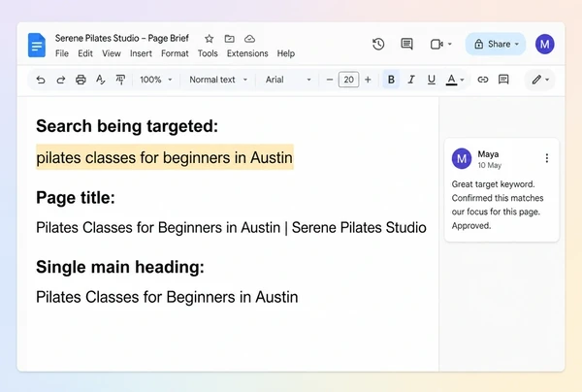The image size is (582, 392).
Task: Open the Google Docs home icon
Action: coord(37,46)
